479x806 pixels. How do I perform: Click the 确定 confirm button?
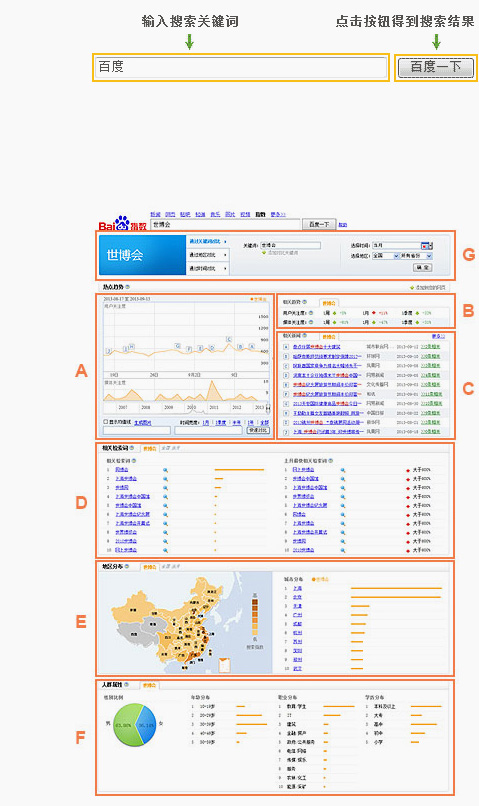(x=422, y=267)
